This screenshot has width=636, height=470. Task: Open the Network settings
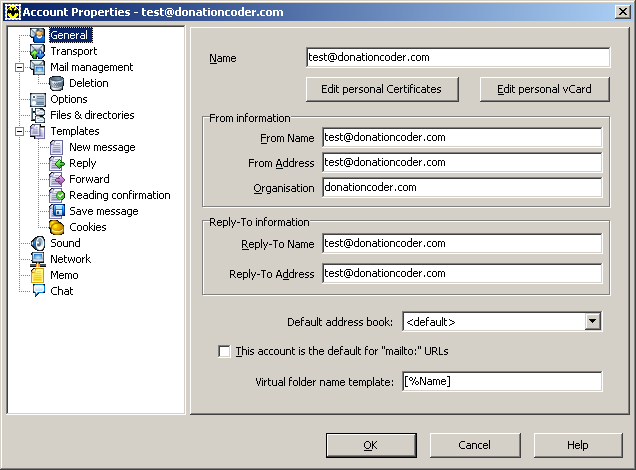pos(70,259)
